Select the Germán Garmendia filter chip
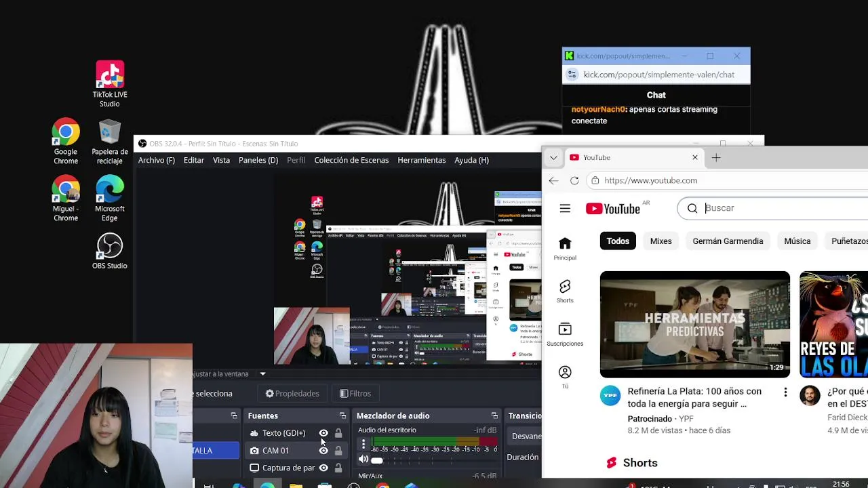The height and width of the screenshot is (488, 868). [x=728, y=241]
